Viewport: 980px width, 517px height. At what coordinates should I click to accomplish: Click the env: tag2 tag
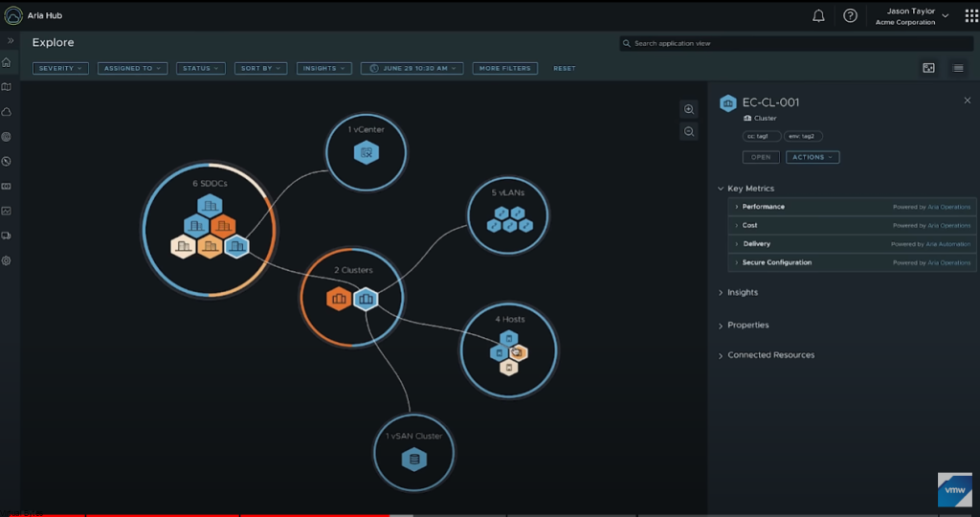pyautogui.click(x=804, y=136)
